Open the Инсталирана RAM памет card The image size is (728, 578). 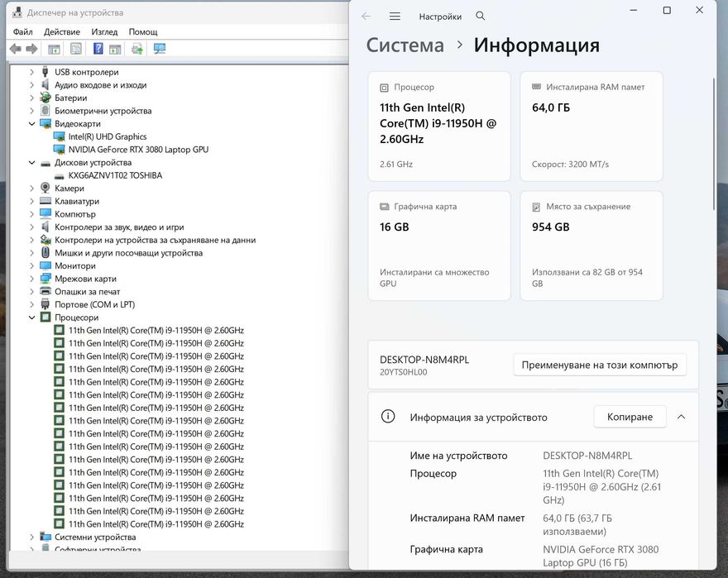tap(591, 126)
